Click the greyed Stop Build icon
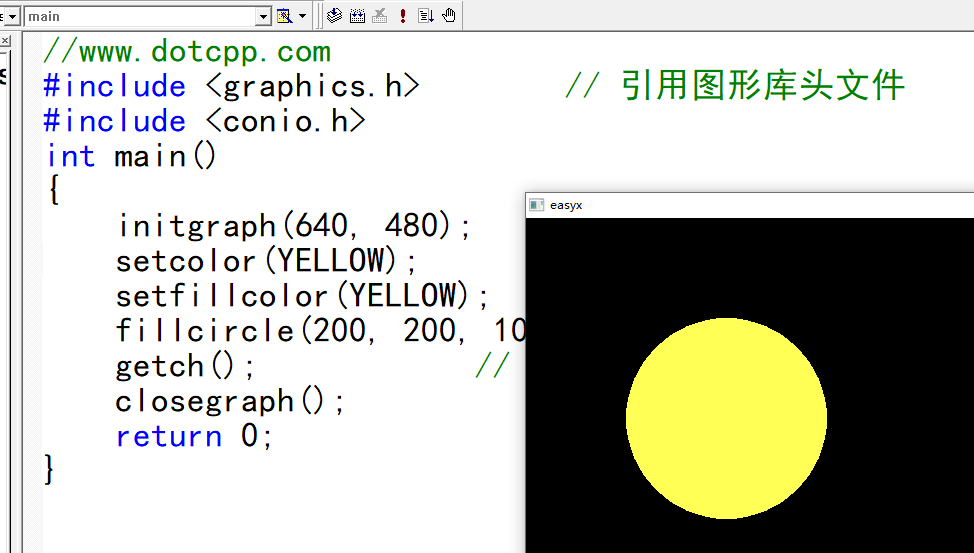 click(380, 16)
